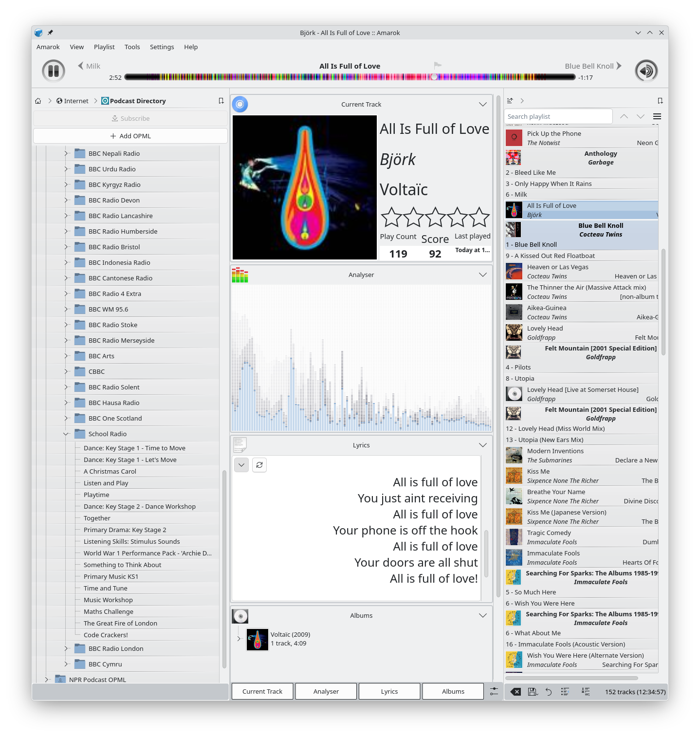700x738 pixels.
Task: Expand the BBC Arts folder
Action: [x=66, y=356]
